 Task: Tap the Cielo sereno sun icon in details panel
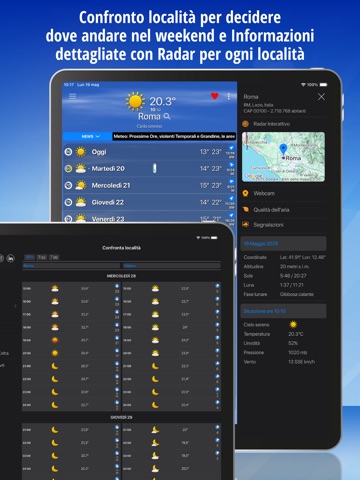(293, 324)
